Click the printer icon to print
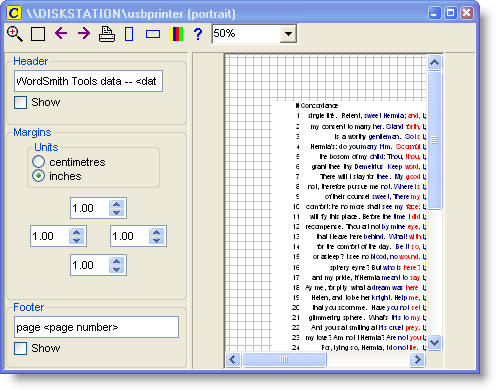This screenshot has width=496, height=390. click(107, 34)
